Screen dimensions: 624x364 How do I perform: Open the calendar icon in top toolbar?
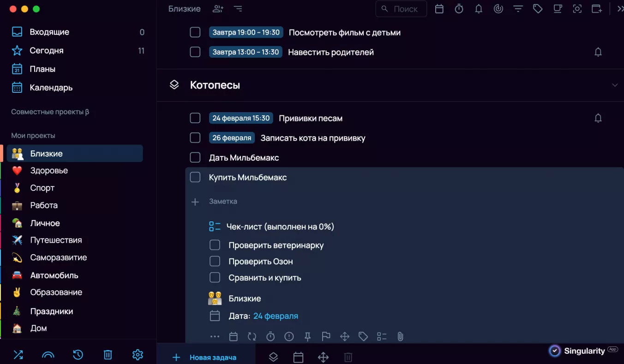(x=439, y=9)
